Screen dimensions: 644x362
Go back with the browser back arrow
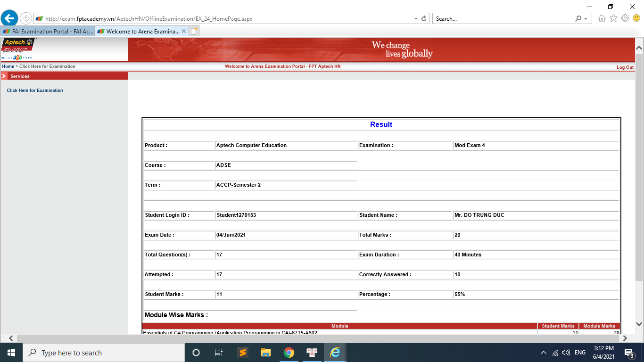click(x=9, y=18)
